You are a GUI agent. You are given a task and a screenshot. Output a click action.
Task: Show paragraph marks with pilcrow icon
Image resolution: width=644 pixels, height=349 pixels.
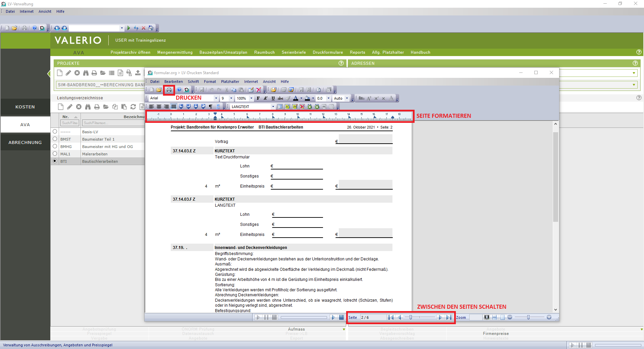click(211, 107)
